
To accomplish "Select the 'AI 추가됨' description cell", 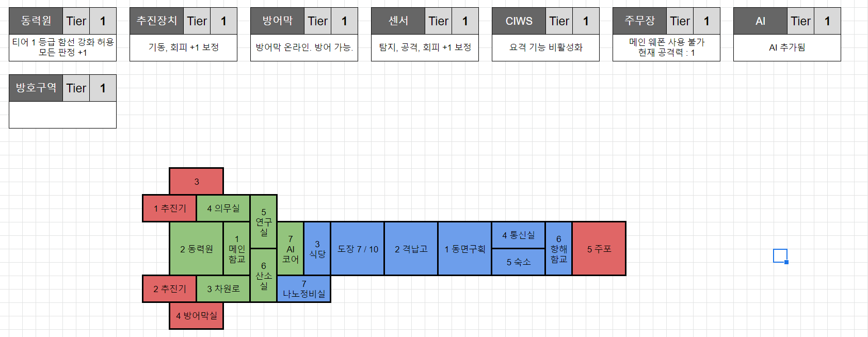I will 787,47.
